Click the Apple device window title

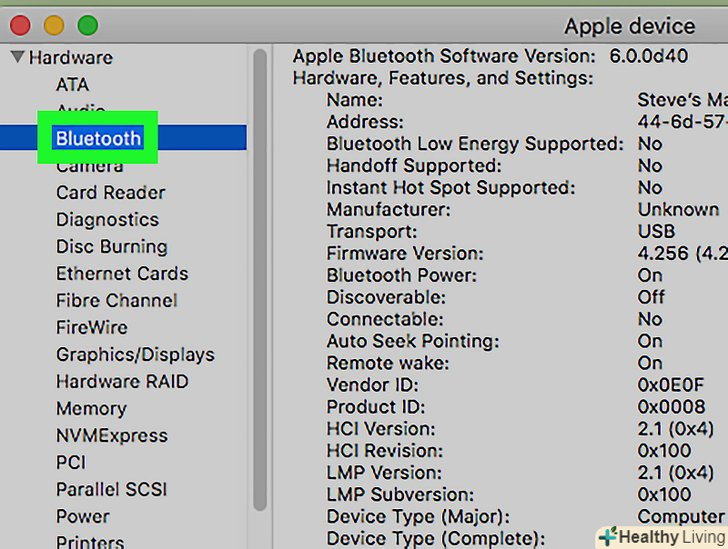630,26
